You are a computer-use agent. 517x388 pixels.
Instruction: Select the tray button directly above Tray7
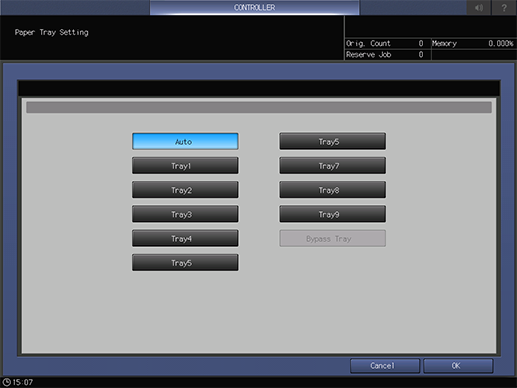point(332,141)
